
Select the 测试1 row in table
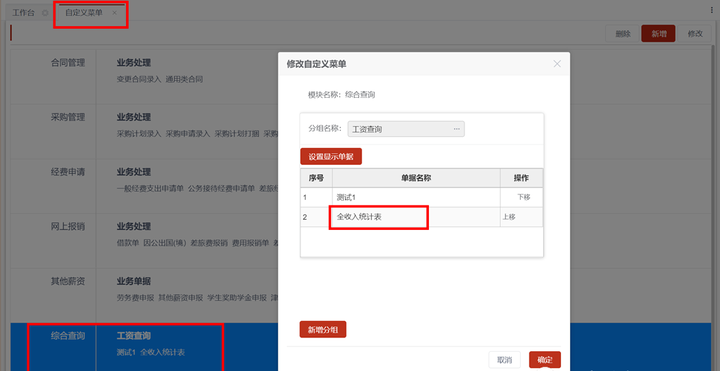(422, 197)
